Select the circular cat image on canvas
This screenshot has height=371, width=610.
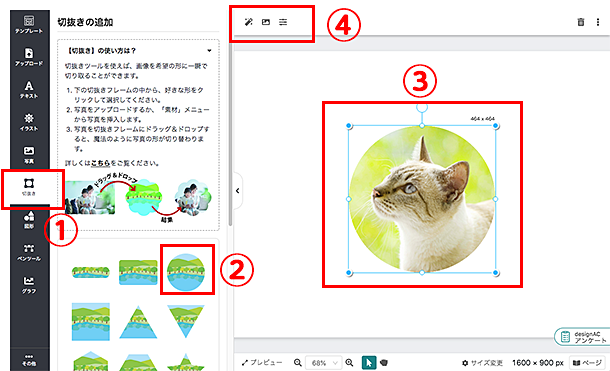click(x=422, y=199)
